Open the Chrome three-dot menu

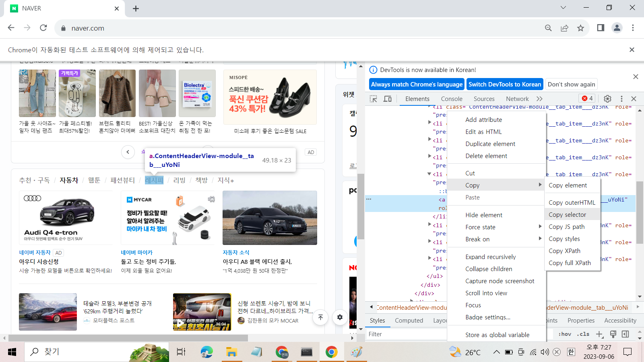coord(633,28)
